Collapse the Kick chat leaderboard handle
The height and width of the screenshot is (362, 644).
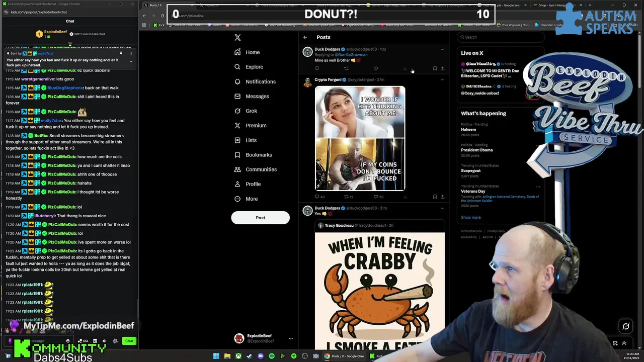[x=70, y=44]
